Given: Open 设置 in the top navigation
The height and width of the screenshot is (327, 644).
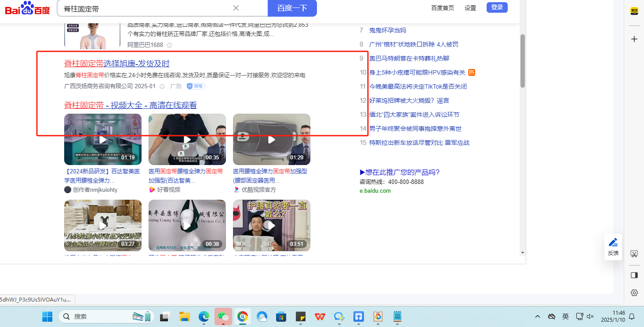Looking at the screenshot, I should (470, 8).
